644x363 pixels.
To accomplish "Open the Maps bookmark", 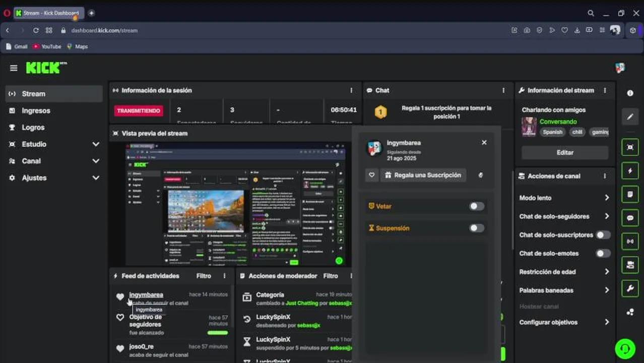I will coord(77,46).
